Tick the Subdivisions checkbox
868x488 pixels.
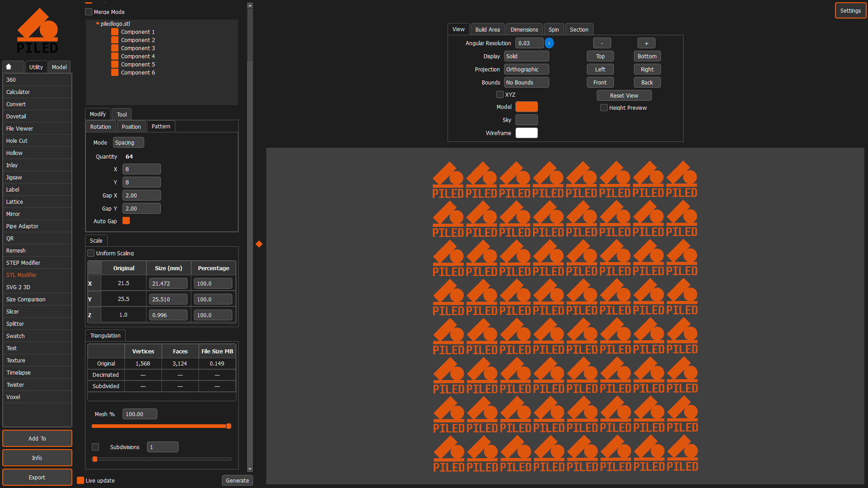tap(95, 447)
